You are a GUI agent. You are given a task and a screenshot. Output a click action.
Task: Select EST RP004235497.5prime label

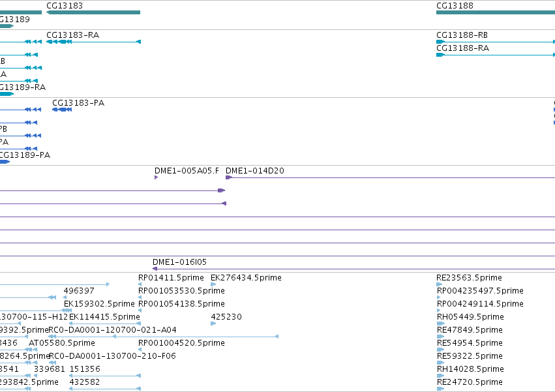480,291
